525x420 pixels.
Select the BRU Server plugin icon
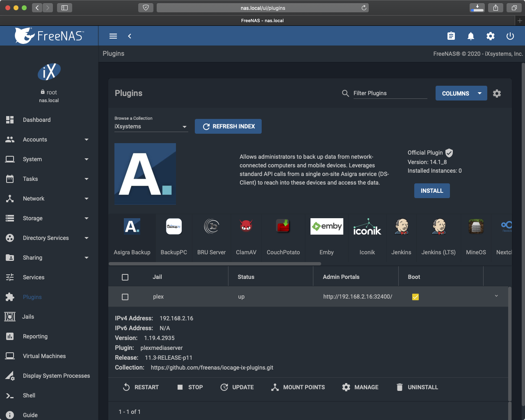212,226
